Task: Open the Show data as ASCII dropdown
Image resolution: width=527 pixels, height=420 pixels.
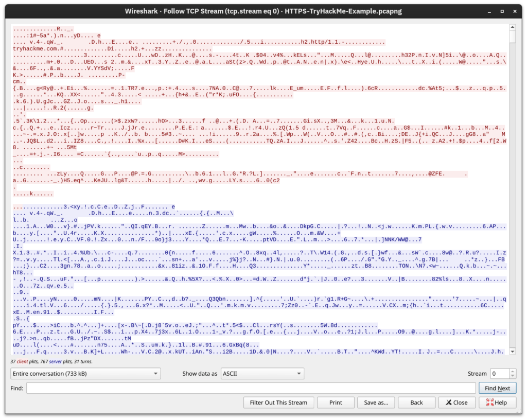Action: click(x=262, y=374)
